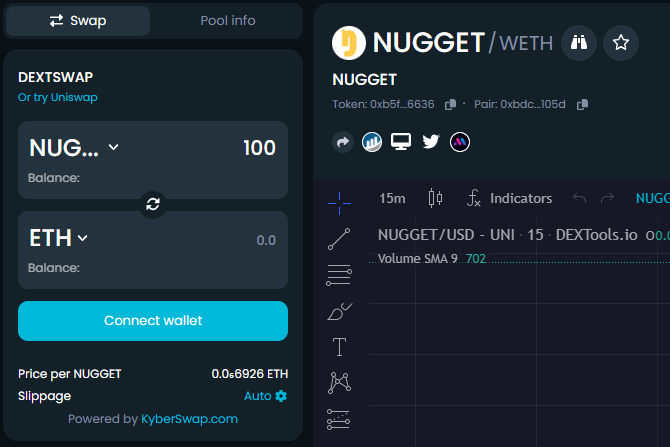Open the blue chart bars icon link
This screenshot has width=670, height=447.
click(x=372, y=142)
